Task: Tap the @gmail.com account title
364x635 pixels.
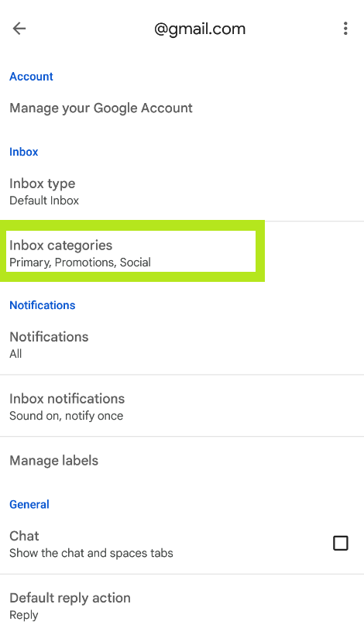Action: coord(200,29)
